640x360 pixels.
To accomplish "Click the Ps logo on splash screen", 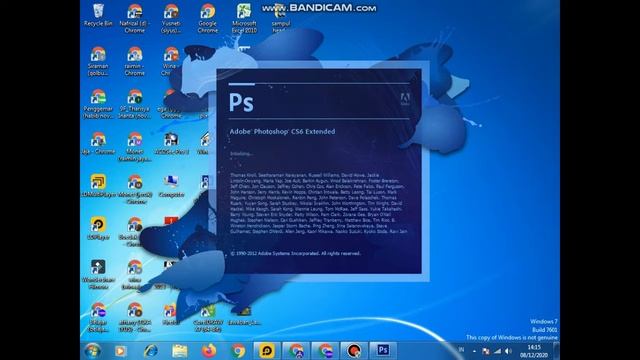I will 241,102.
